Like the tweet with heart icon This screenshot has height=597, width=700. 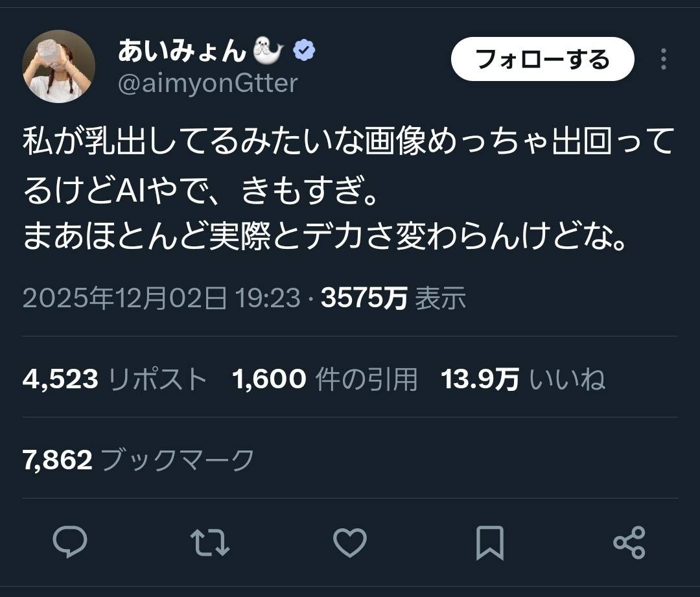point(350,543)
